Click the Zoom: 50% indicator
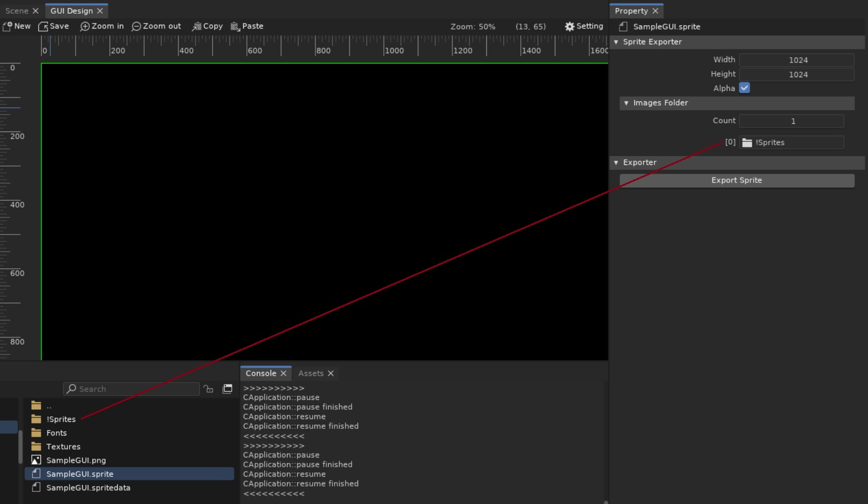Viewport: 868px width, 504px height. coord(473,26)
